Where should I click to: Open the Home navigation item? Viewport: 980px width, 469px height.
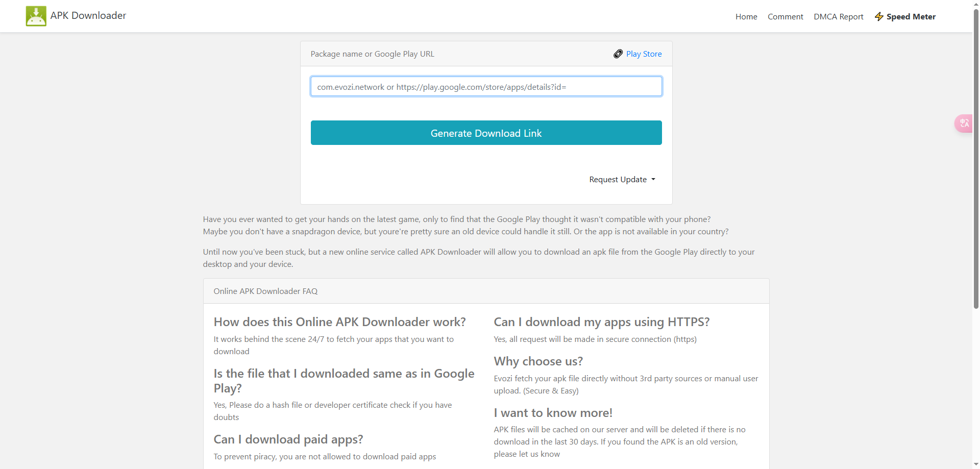(746, 17)
